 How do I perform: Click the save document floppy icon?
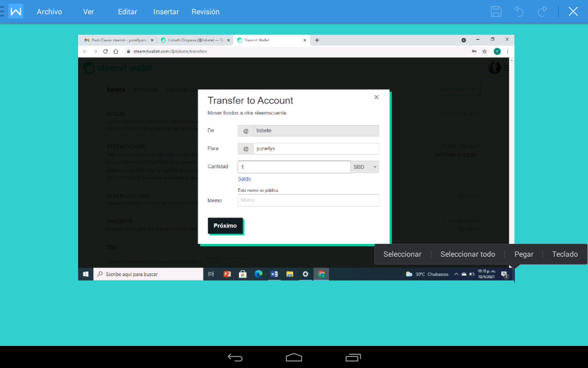[x=496, y=11]
